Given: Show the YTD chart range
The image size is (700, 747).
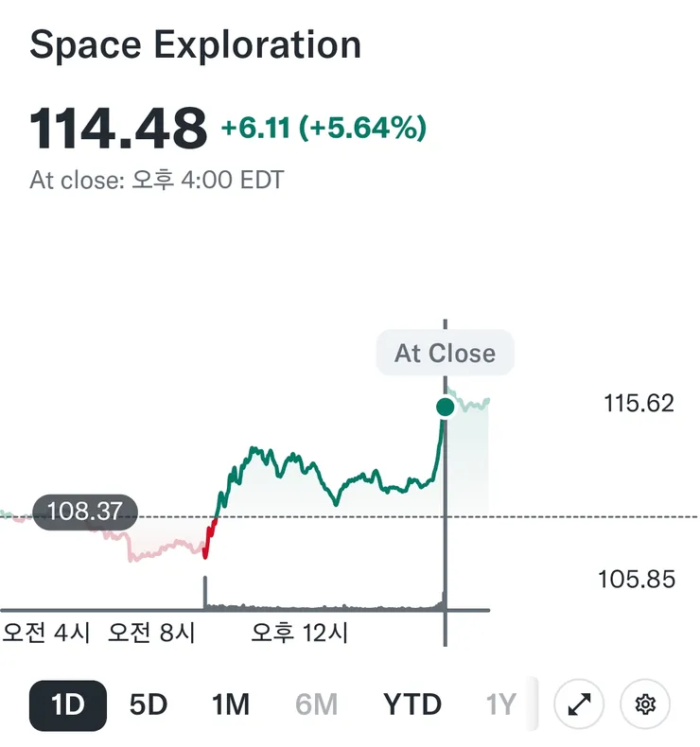Looking at the screenshot, I should click(x=412, y=704).
